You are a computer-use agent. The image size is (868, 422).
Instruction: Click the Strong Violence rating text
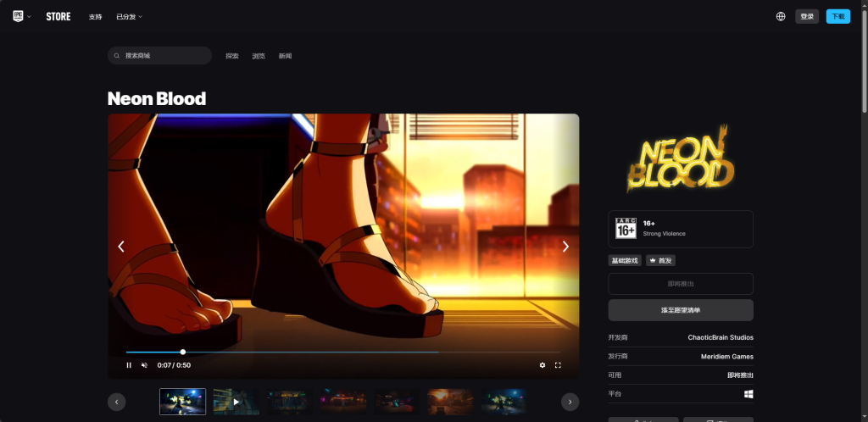(664, 234)
